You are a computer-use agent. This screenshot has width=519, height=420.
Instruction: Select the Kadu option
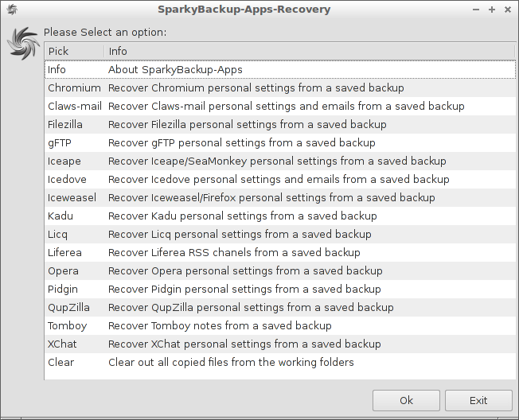[x=60, y=216]
